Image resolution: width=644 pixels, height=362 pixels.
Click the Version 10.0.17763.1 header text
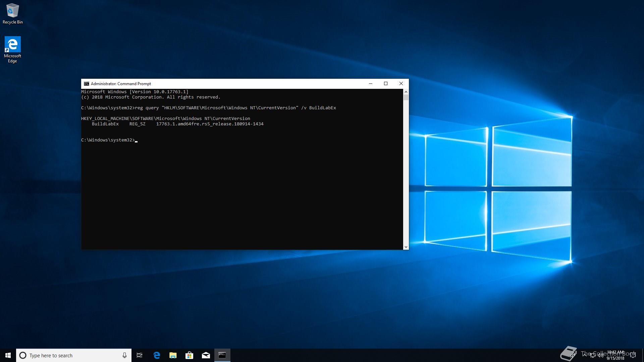[x=159, y=92]
